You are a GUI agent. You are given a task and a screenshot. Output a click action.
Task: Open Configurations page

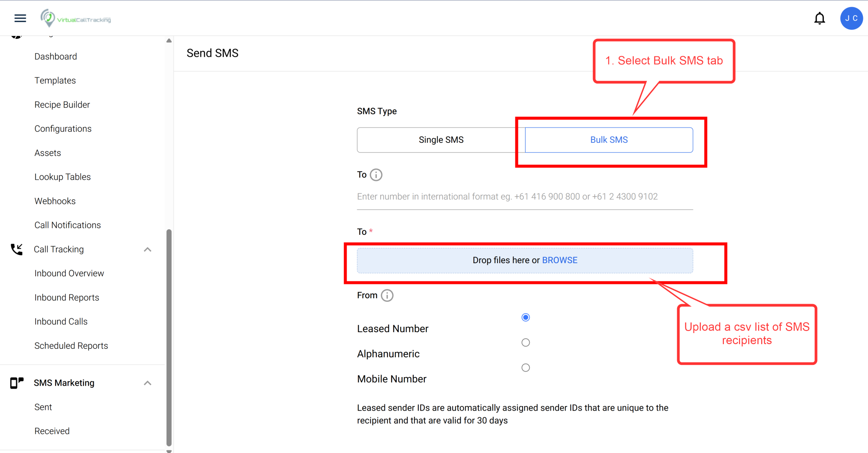pyautogui.click(x=63, y=129)
